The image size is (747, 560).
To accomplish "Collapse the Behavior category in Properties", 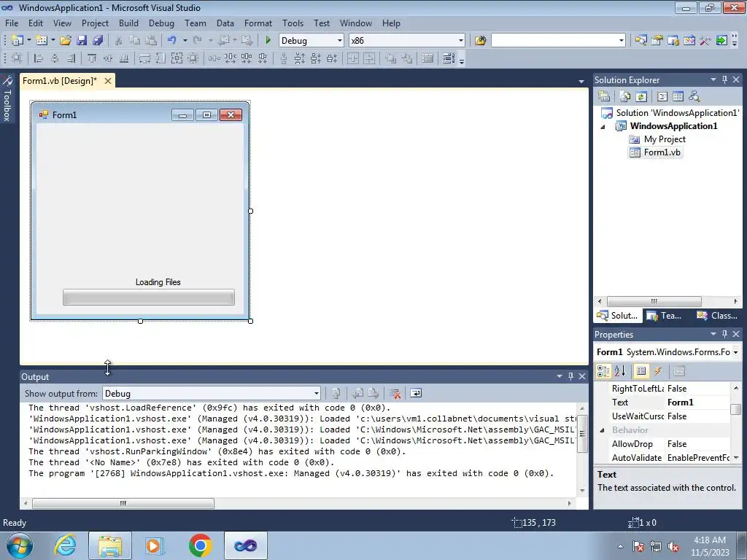I will [602, 430].
